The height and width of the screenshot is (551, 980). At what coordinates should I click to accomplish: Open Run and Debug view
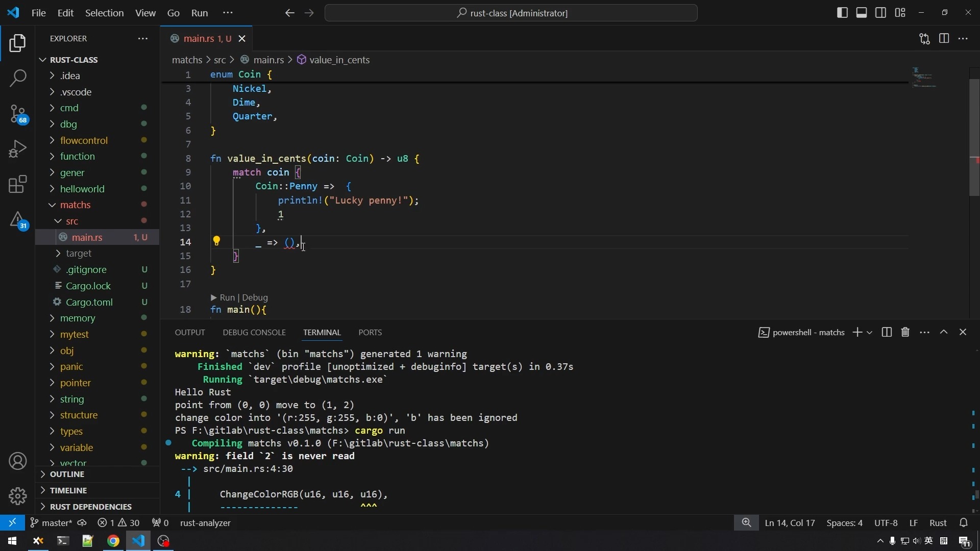(18, 149)
